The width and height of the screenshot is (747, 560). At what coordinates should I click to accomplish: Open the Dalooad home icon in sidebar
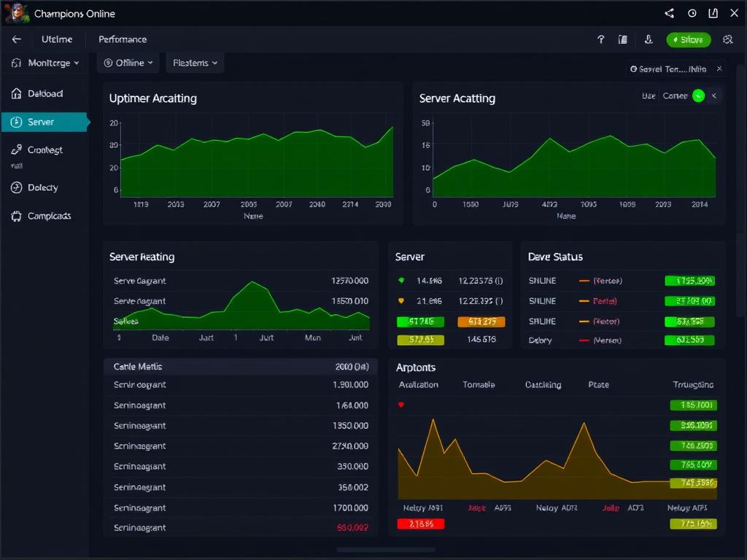(17, 93)
